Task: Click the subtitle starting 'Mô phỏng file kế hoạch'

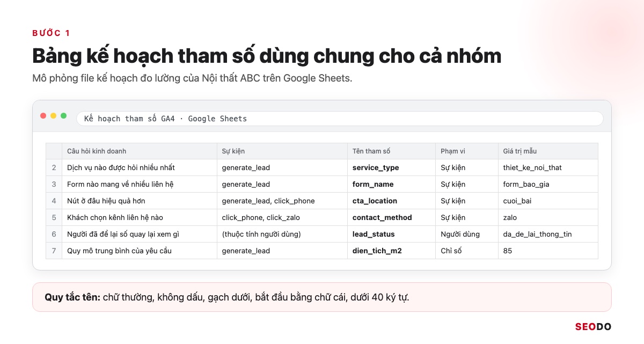Action: [192, 78]
